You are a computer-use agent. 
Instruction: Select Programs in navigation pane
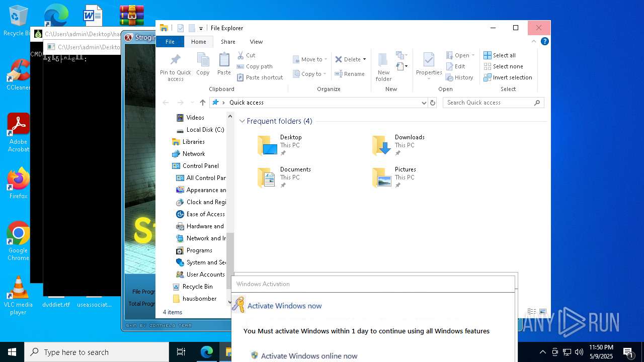199,250
